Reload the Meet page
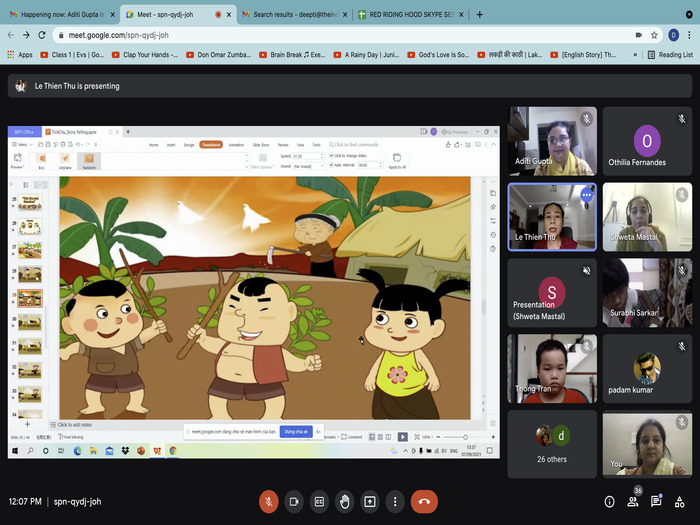 point(42,35)
